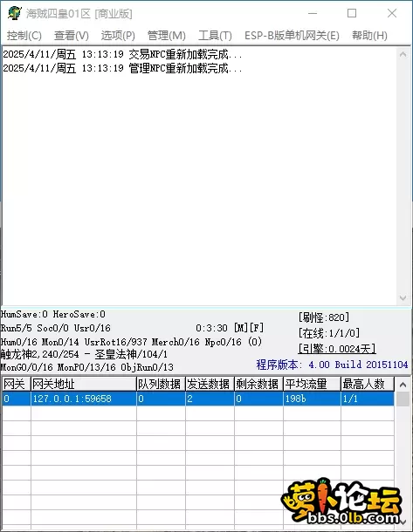Open the 管理(M) menu
This screenshot has width=413, height=532.
167,35
